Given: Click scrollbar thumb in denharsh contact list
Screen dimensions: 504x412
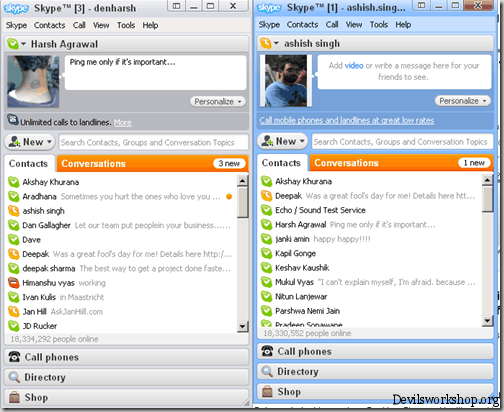Looking at the screenshot, I should click(242, 202).
